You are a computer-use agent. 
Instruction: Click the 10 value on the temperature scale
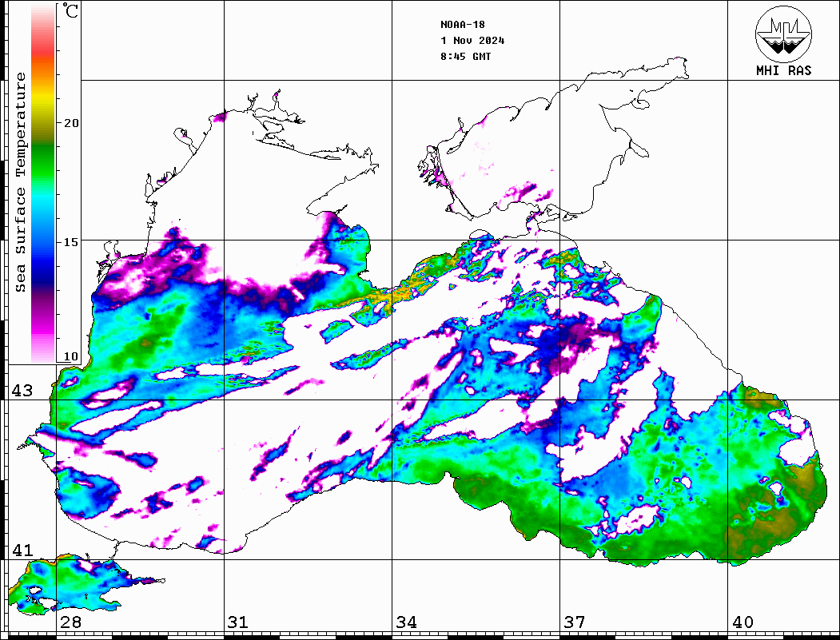pos(71,356)
